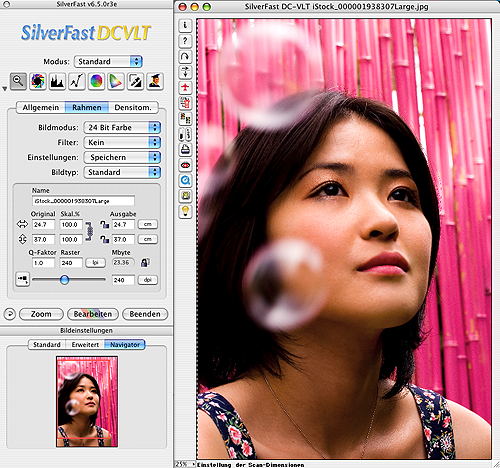
Task: Switch to the Rahmen tab
Action: click(x=87, y=107)
